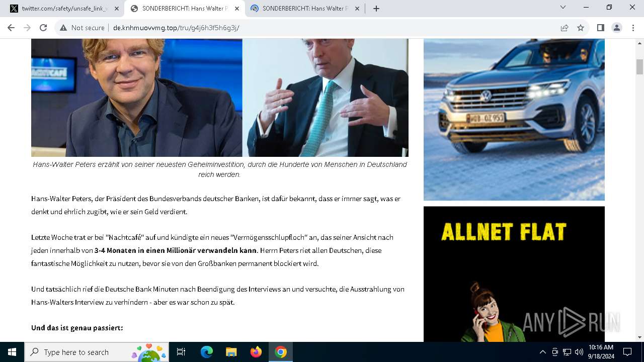Close the third SONDERBERICHT tab
This screenshot has height=362, width=644.
357,9
